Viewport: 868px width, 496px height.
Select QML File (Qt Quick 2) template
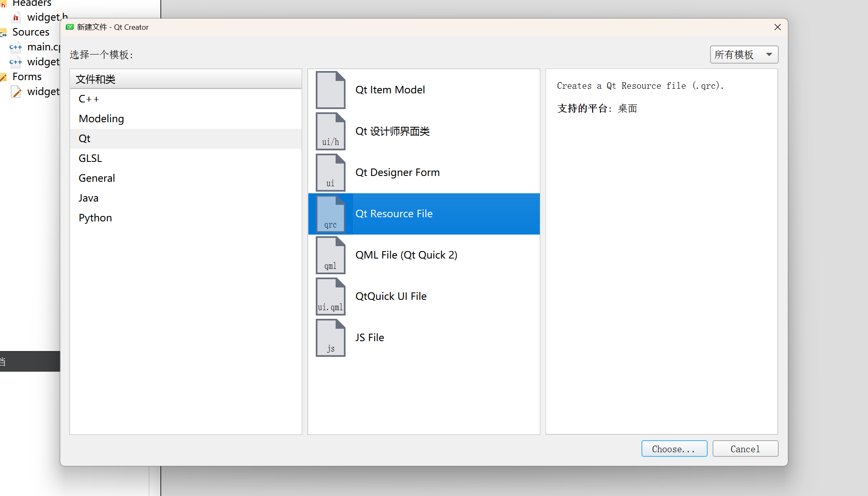coord(406,255)
